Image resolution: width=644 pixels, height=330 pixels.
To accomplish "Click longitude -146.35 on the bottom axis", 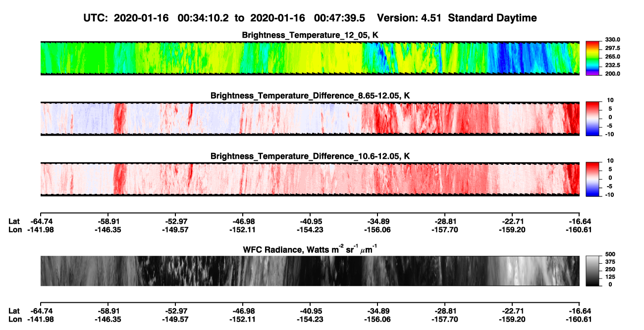I will [107, 319].
